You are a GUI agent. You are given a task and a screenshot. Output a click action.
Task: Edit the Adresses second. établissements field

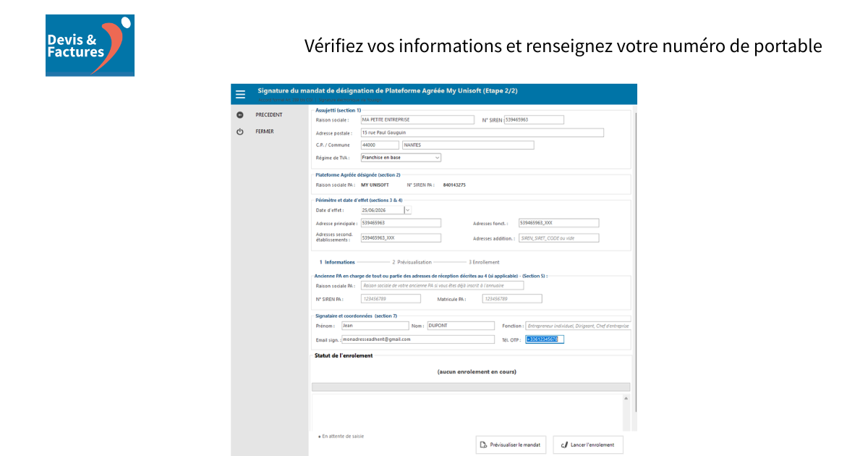(x=400, y=237)
